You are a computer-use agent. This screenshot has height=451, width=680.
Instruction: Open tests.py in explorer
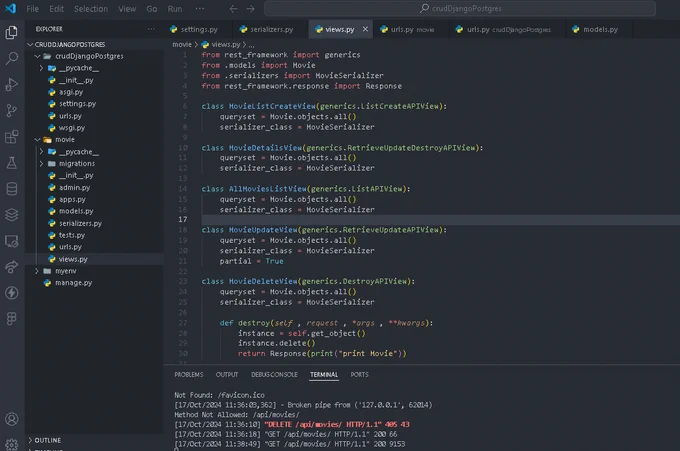[x=72, y=235]
